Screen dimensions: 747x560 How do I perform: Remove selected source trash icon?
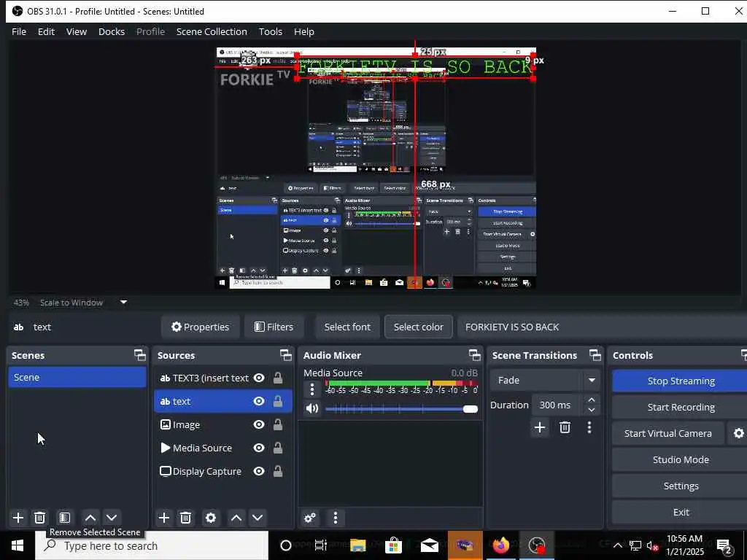click(x=186, y=518)
